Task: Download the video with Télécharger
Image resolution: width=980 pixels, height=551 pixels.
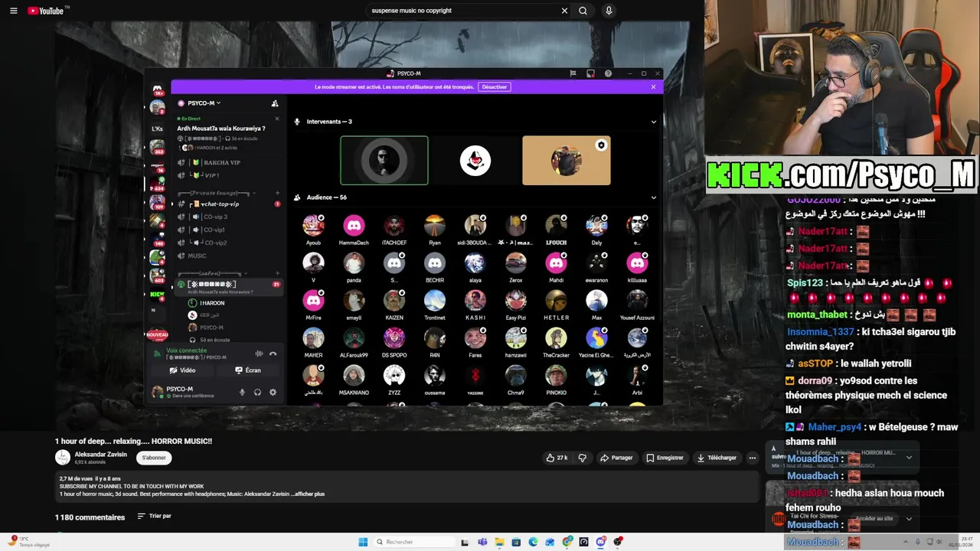Action: coord(717,458)
